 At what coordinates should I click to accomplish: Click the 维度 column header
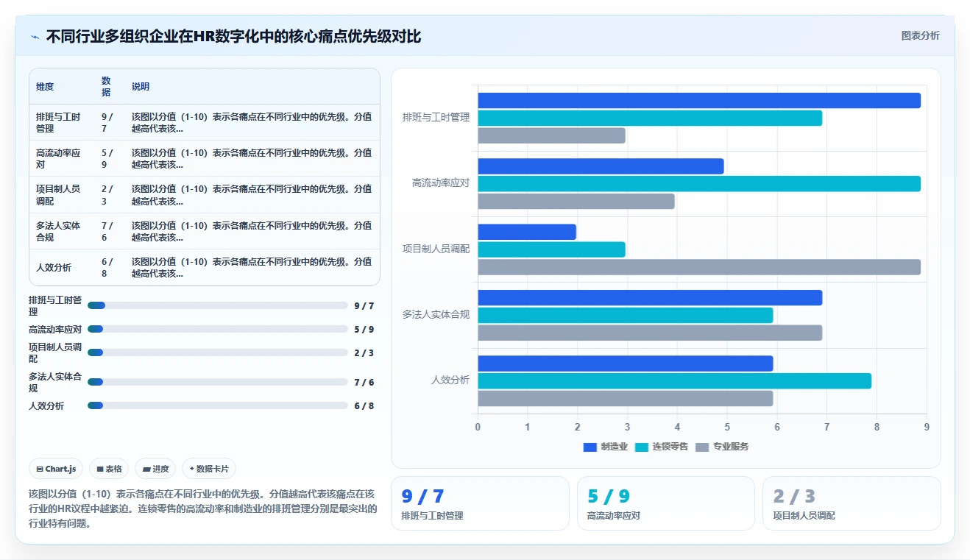coord(45,87)
